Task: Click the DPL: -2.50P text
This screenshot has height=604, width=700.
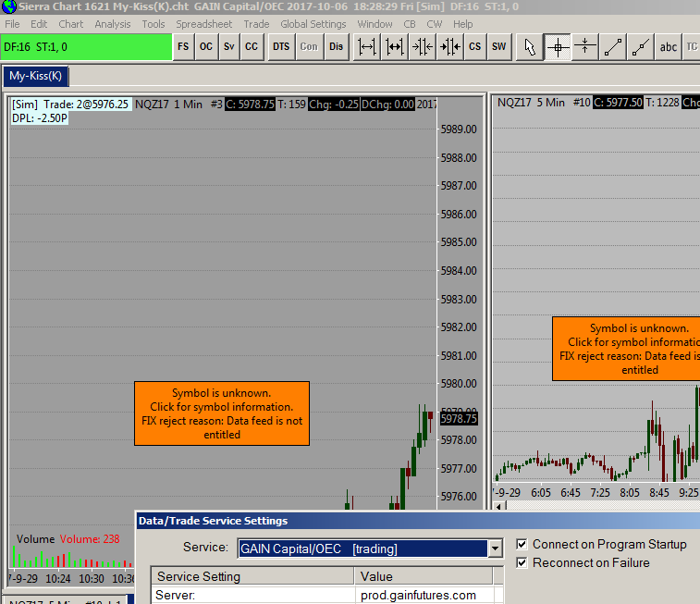Action: (40, 118)
